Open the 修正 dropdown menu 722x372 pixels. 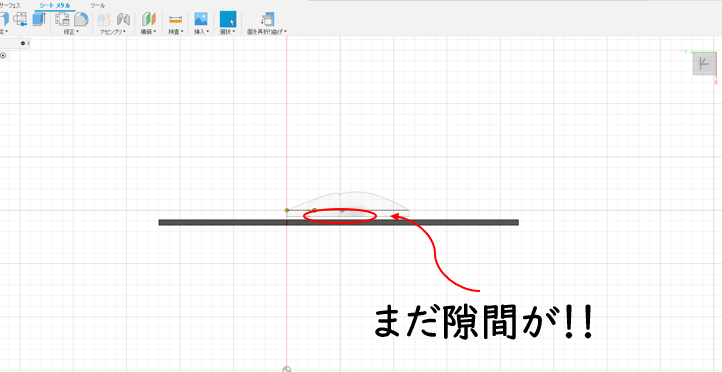[71, 32]
